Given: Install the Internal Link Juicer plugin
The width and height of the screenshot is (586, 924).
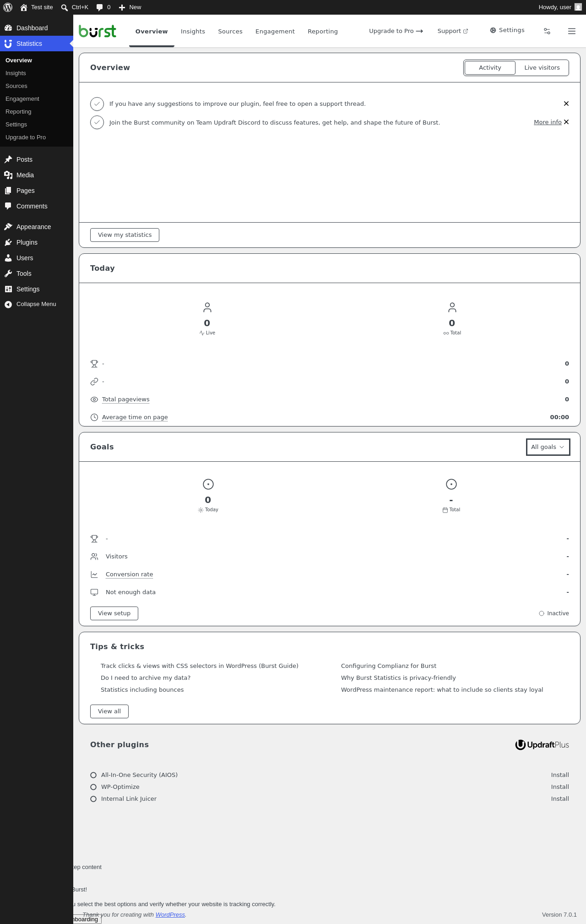Looking at the screenshot, I should click(560, 799).
